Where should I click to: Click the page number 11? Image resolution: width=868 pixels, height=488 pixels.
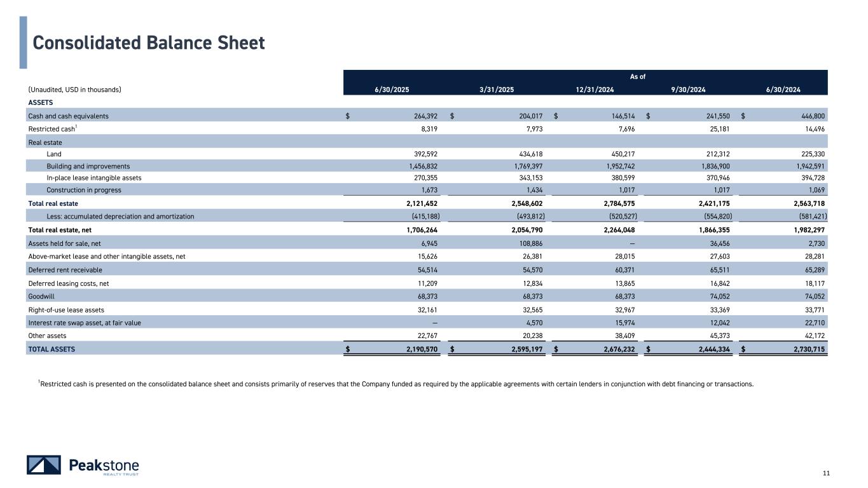826,473
